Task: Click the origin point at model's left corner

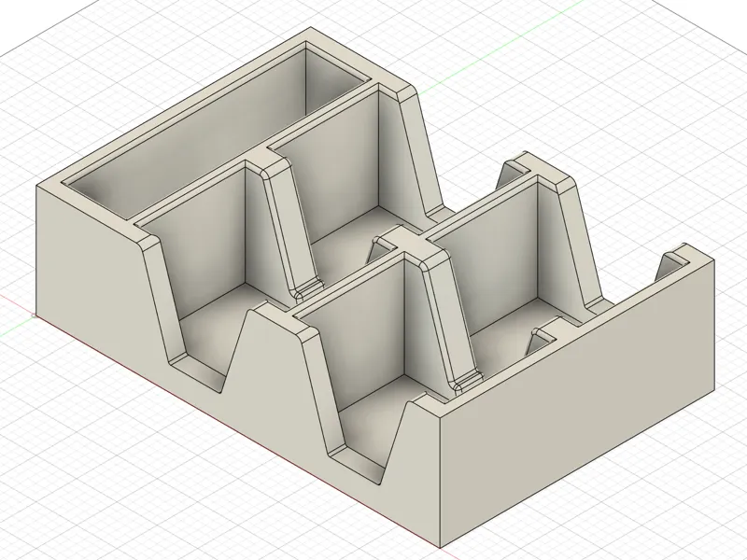Action: [x=34, y=315]
